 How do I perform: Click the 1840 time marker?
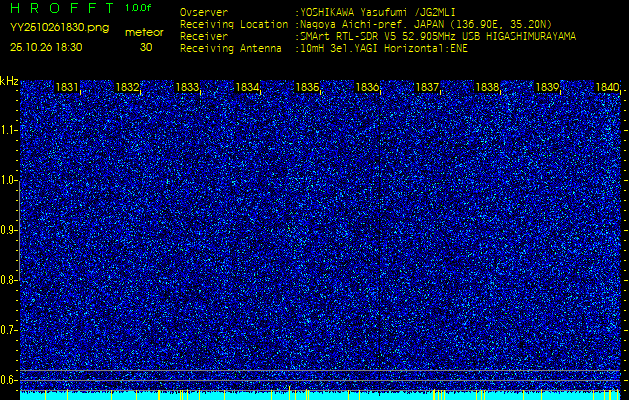607,88
